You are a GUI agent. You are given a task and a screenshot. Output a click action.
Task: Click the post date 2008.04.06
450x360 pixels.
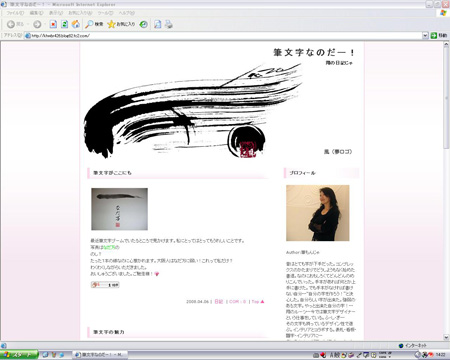point(197,301)
